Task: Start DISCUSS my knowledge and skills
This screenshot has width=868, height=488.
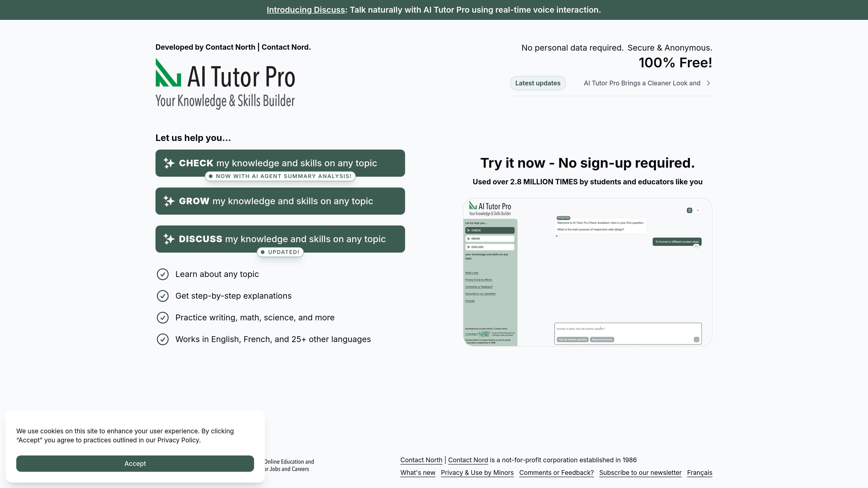Action: point(280,239)
